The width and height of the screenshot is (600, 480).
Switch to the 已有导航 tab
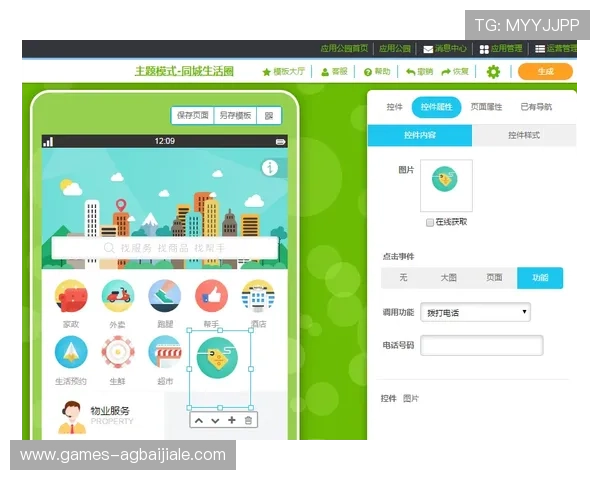point(536,107)
